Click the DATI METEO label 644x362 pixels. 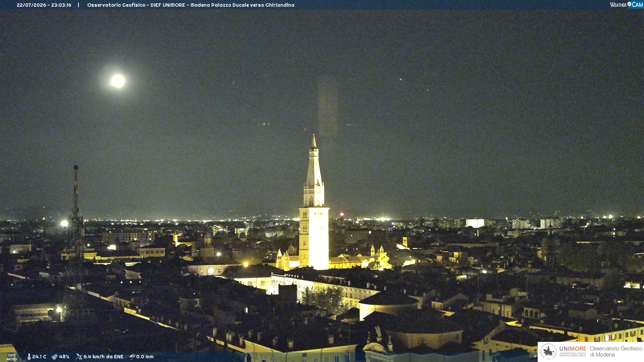[x=12, y=357]
